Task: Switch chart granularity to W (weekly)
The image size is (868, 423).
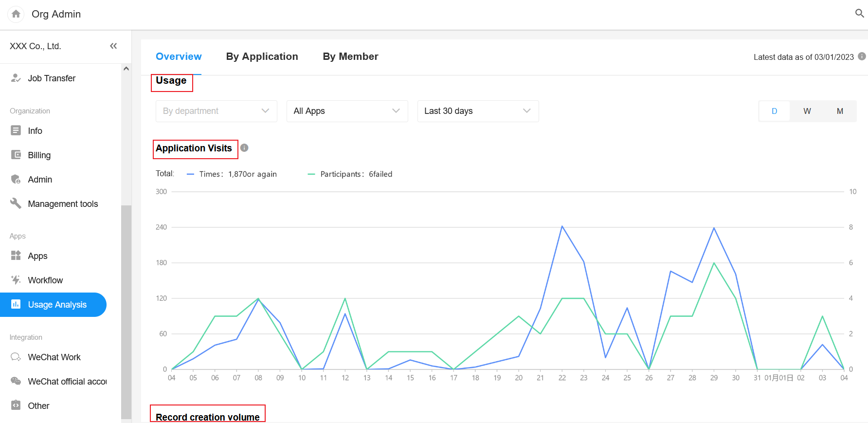Action: click(x=807, y=111)
